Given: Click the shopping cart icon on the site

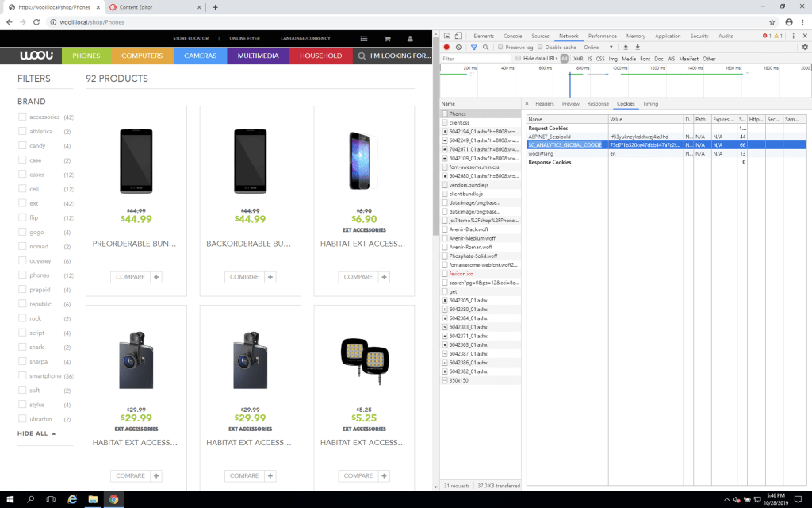Looking at the screenshot, I should tap(387, 38).
